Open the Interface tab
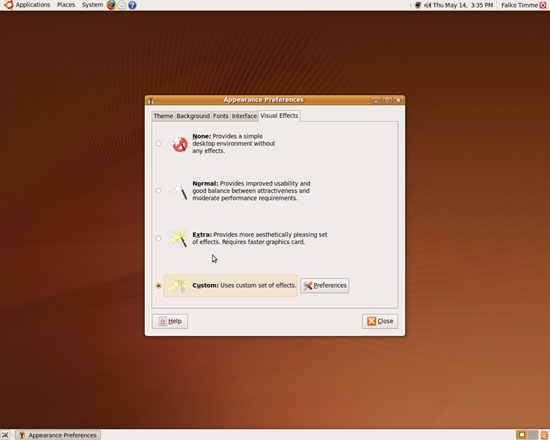This screenshot has height=440, width=550. pyautogui.click(x=244, y=116)
